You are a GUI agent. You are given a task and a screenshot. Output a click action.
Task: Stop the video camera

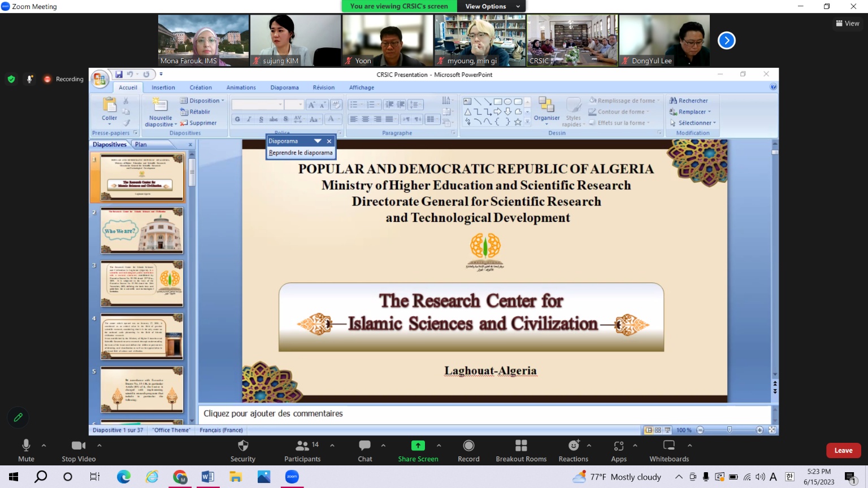pos(79,451)
